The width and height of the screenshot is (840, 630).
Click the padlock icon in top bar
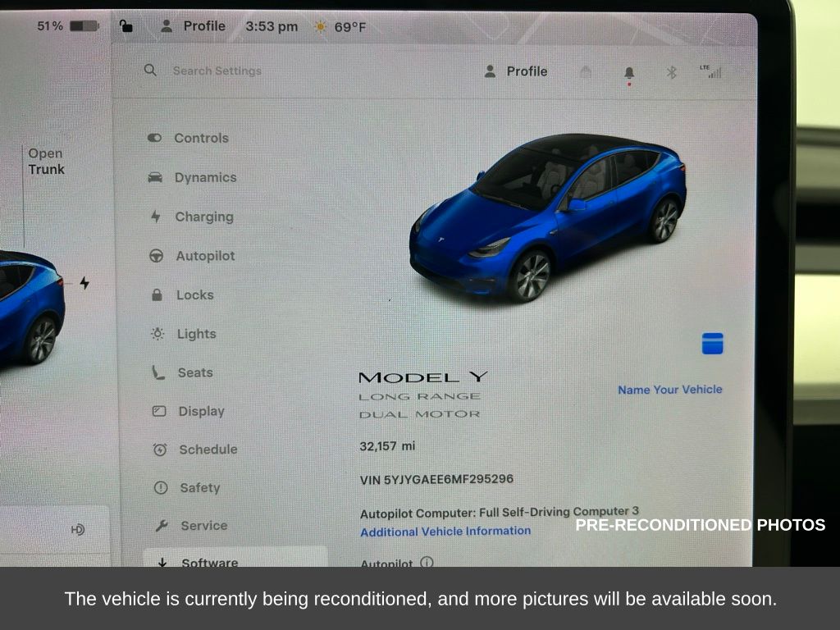tap(126, 25)
